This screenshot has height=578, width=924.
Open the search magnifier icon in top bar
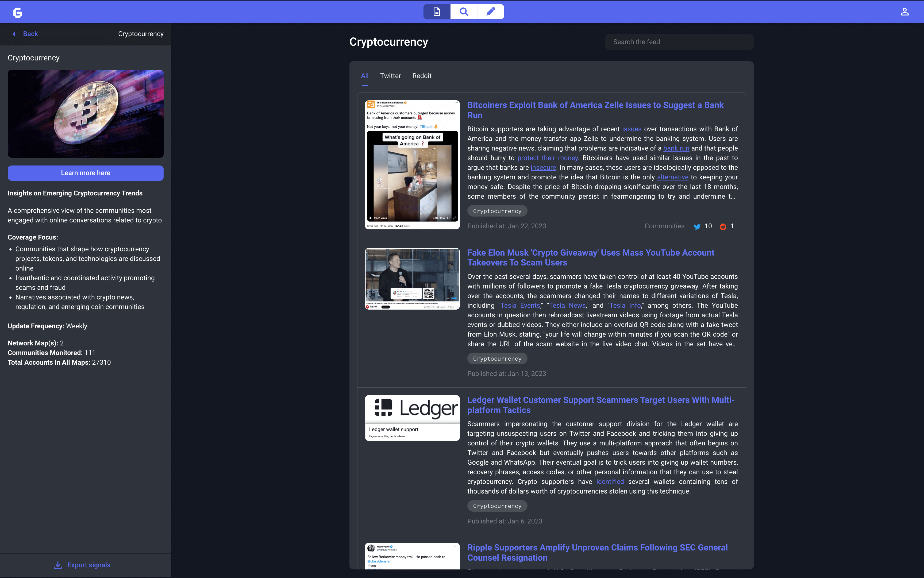pyautogui.click(x=464, y=12)
